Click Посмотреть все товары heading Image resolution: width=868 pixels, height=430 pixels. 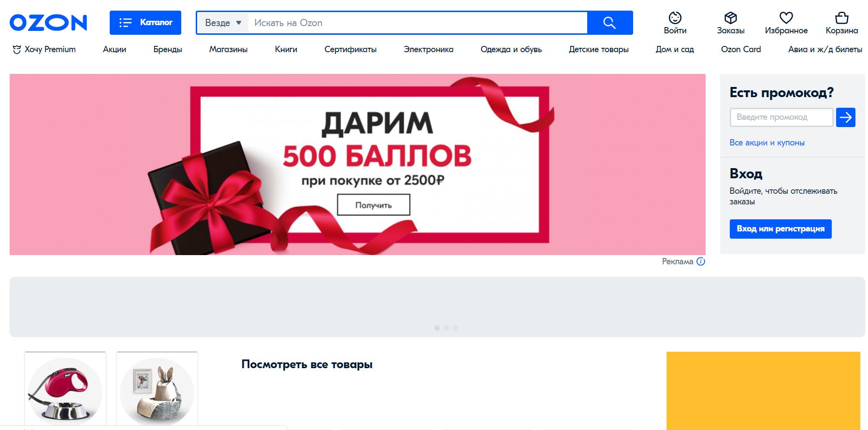(307, 364)
